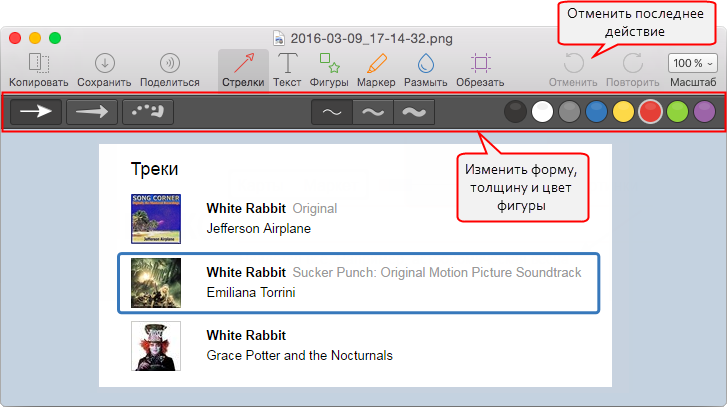Choose the thickest line thickness

coord(414,113)
